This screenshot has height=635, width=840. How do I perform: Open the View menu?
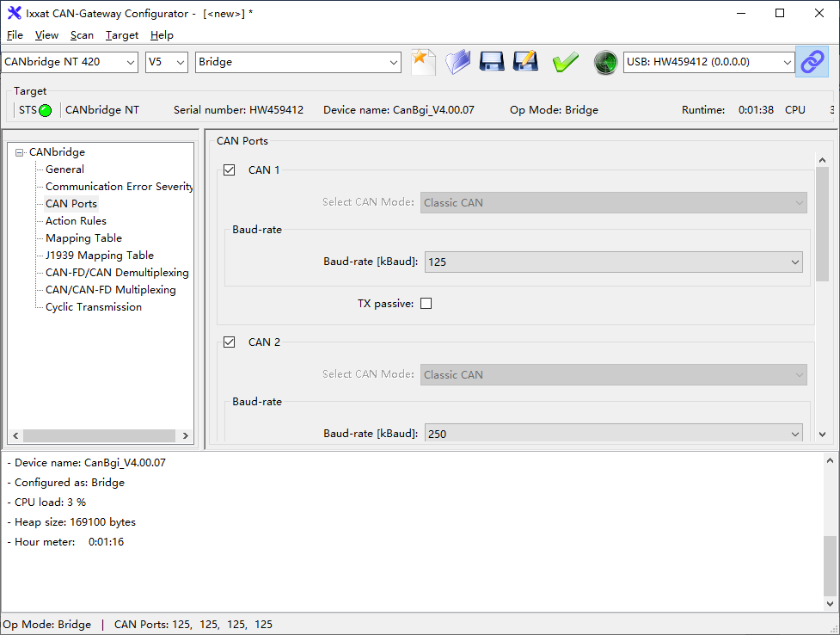point(46,35)
